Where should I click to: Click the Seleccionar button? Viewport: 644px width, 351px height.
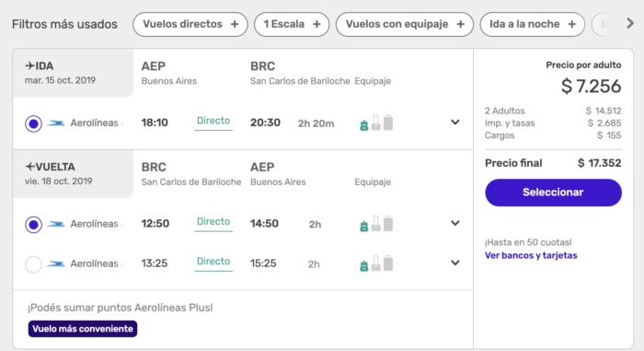point(553,193)
